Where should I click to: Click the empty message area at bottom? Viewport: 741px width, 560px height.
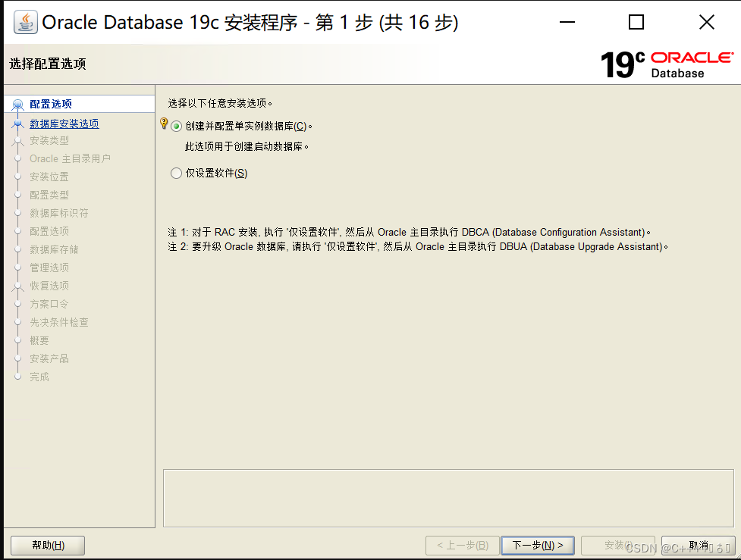pyautogui.click(x=448, y=498)
